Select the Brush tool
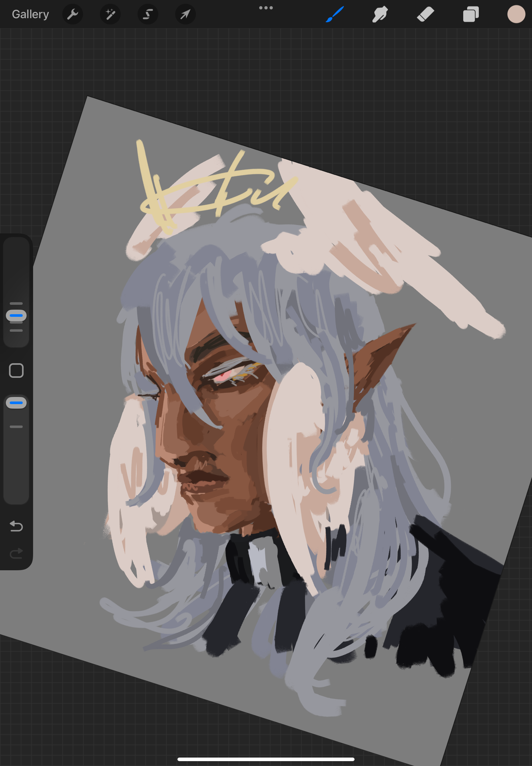The width and height of the screenshot is (532, 766). pyautogui.click(x=335, y=14)
